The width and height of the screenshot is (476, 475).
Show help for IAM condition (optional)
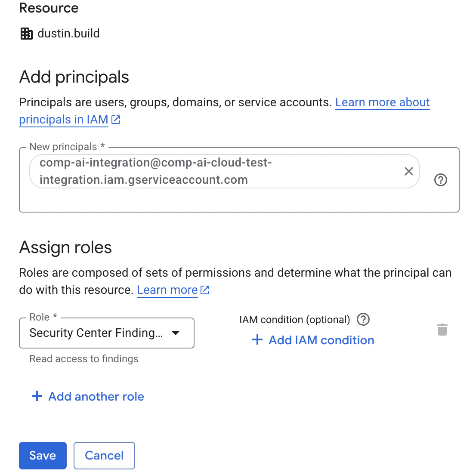pos(363,320)
